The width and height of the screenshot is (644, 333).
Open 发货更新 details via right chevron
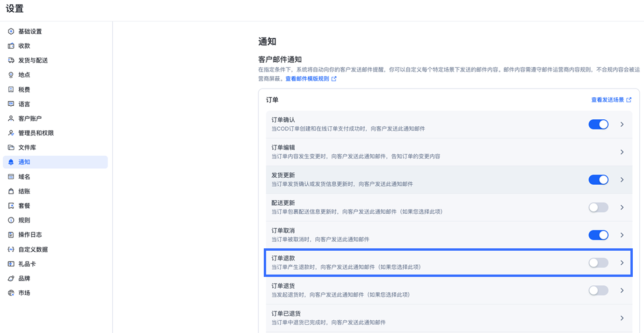(x=622, y=180)
